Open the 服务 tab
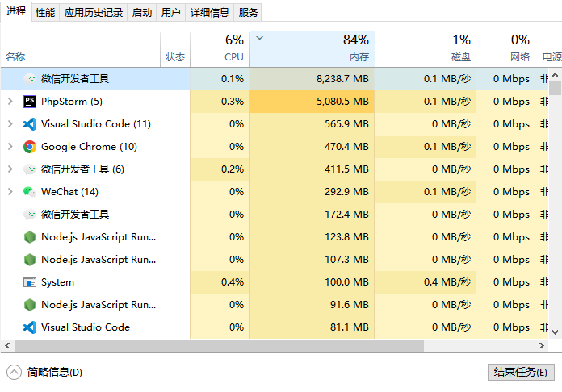 coord(248,13)
